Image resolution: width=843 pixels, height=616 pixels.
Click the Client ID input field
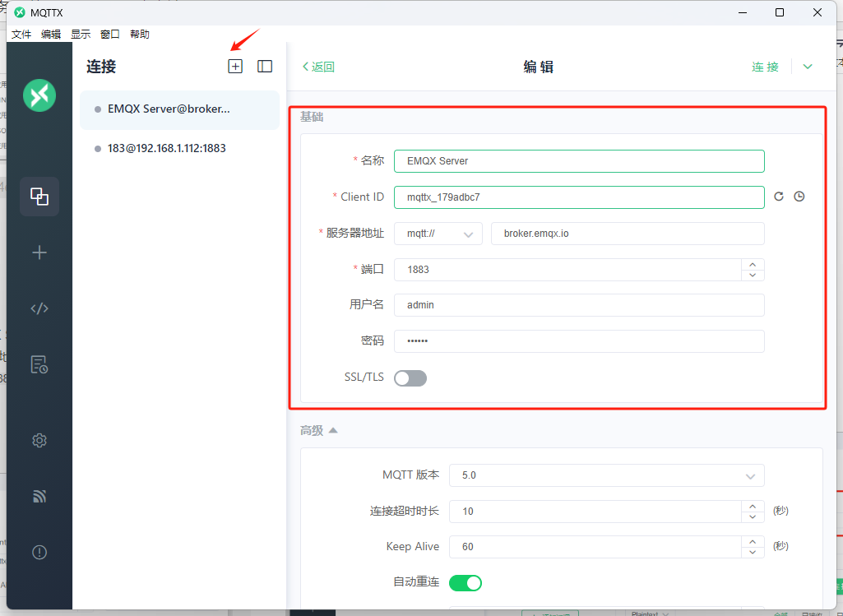click(x=579, y=197)
